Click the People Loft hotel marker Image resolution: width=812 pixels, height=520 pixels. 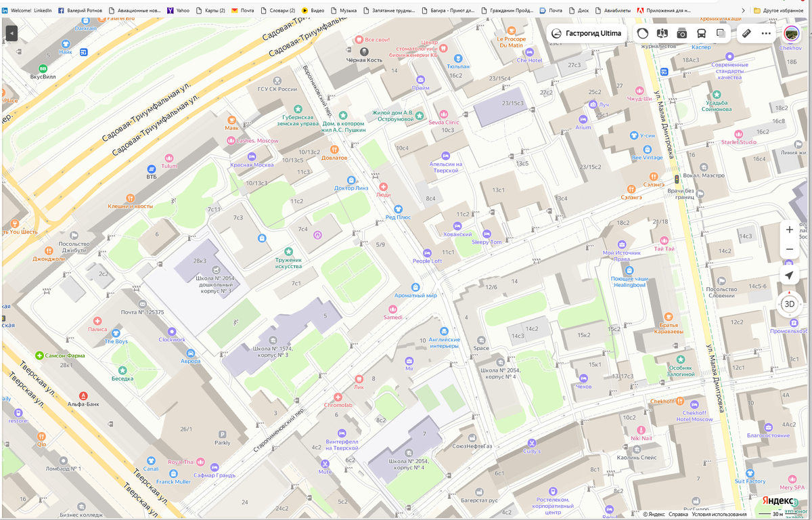(x=426, y=253)
